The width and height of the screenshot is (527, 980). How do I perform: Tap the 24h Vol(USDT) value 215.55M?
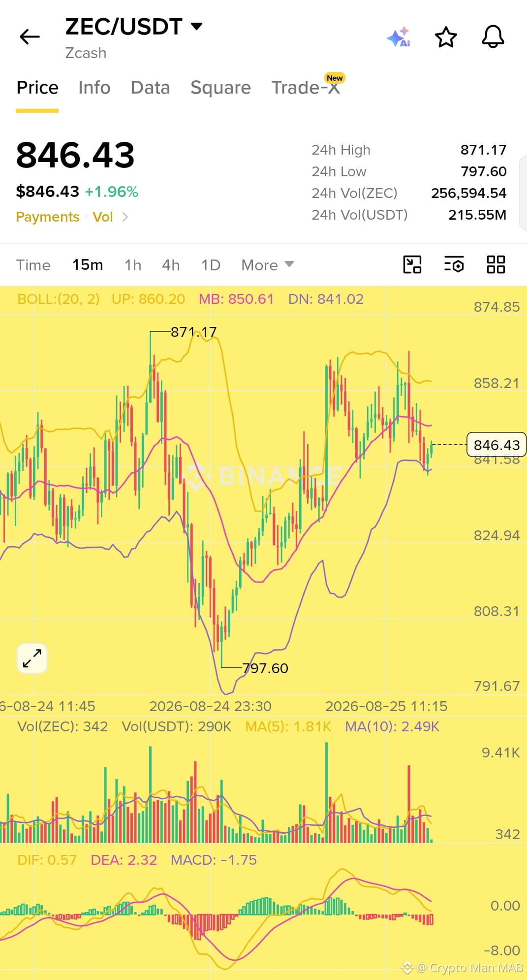coord(477,215)
